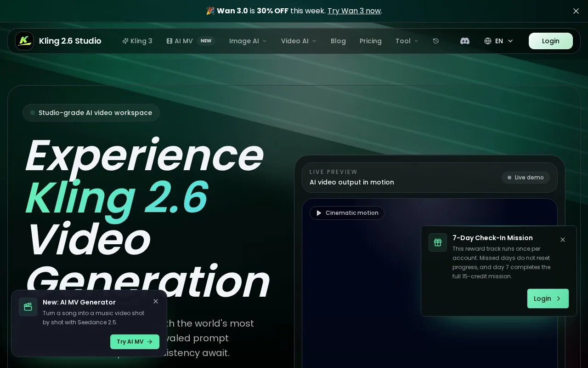Image resolution: width=588 pixels, height=368 pixels.
Task: Click the Studio-grade AI video workspace badge
Action: [x=91, y=113]
